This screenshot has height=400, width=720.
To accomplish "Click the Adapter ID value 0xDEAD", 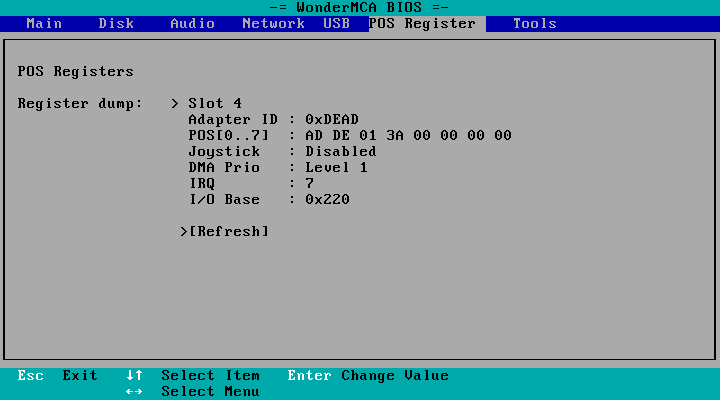I will (332, 119).
